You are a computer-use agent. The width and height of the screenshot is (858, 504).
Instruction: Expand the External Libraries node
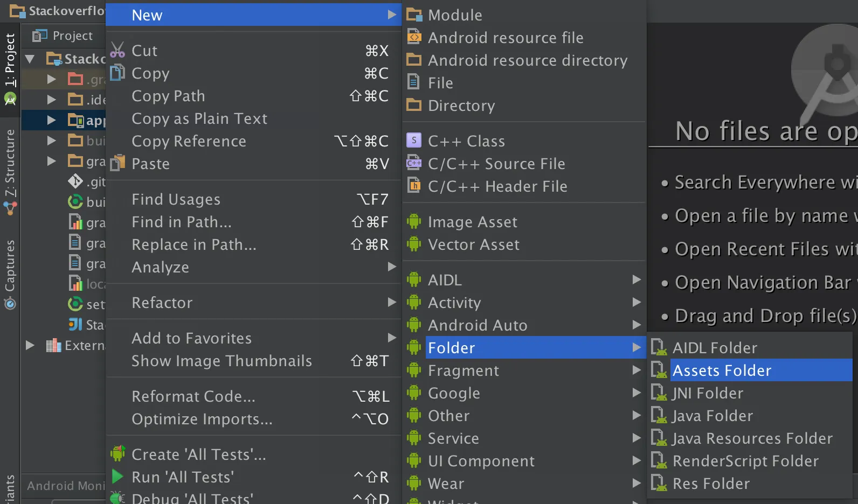pos(30,345)
